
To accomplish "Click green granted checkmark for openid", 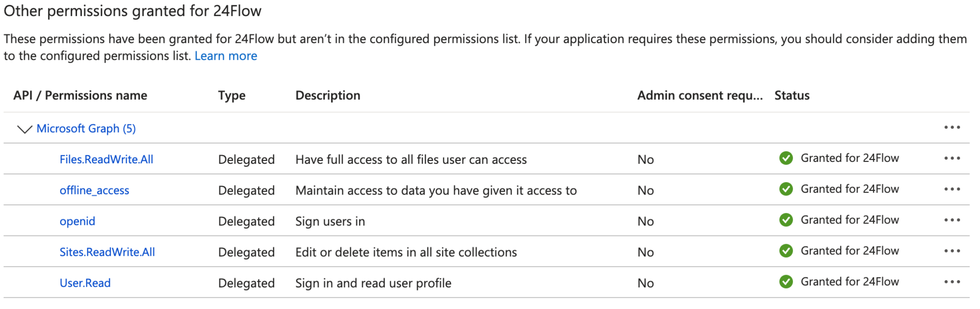I will click(x=786, y=220).
